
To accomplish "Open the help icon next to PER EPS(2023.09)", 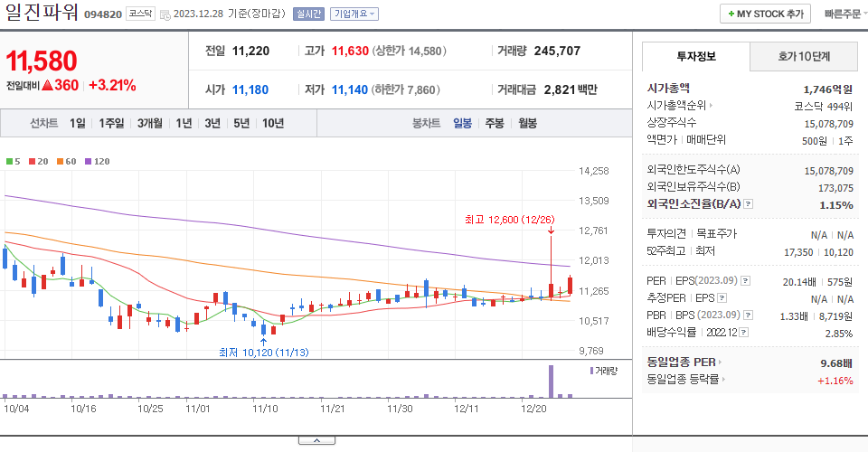I will point(746,281).
